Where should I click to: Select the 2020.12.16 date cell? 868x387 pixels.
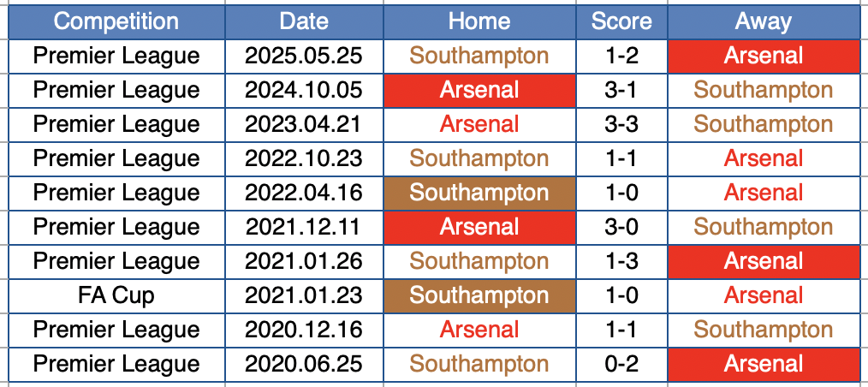[304, 330]
